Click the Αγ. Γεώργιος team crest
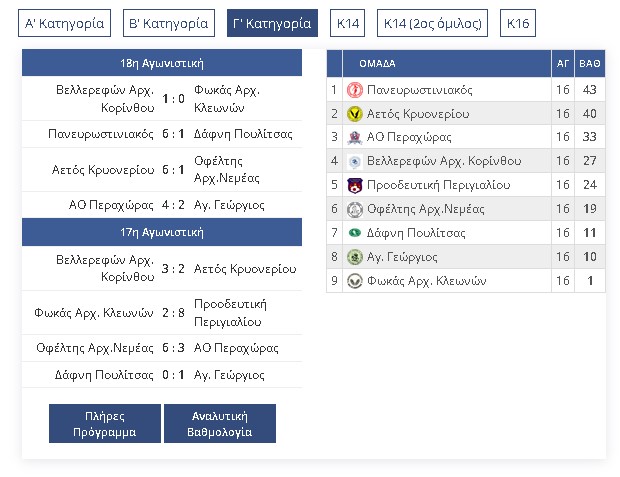This screenshot has height=477, width=620. click(x=354, y=257)
